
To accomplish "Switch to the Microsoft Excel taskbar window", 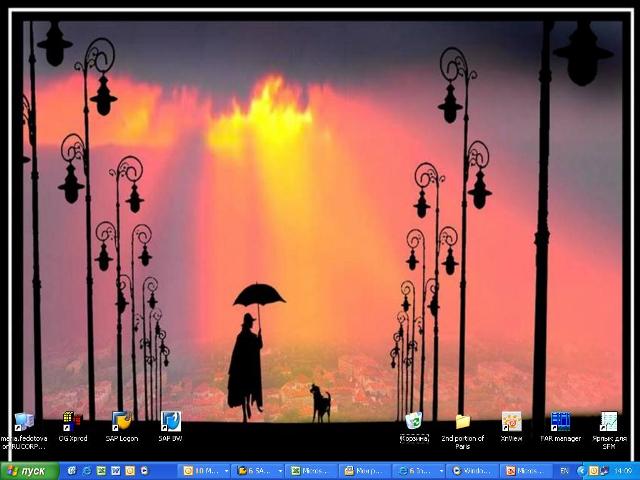I will pos(312,471).
